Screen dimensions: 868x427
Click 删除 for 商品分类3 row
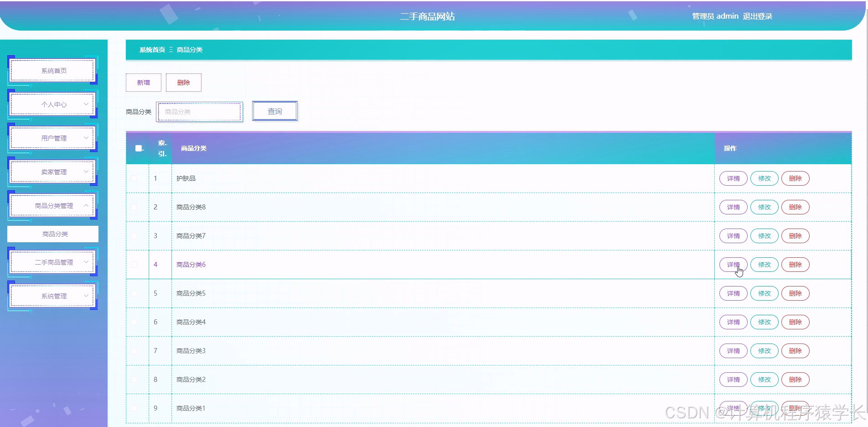(x=796, y=351)
